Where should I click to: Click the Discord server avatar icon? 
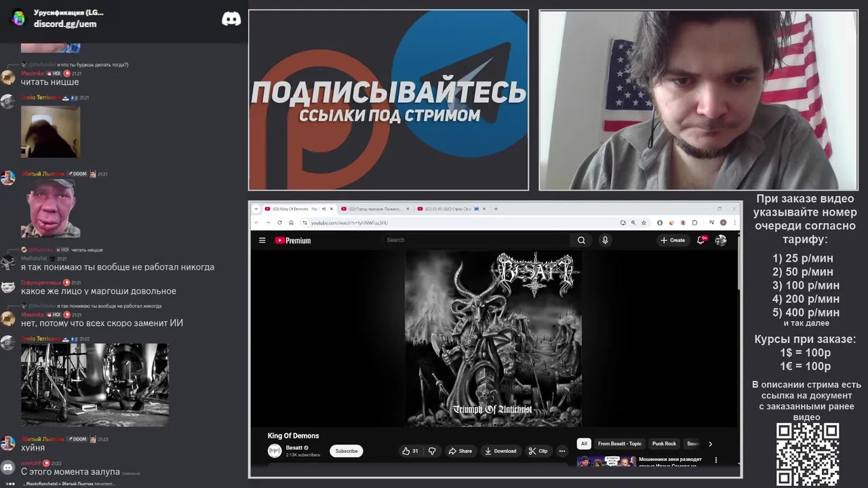click(18, 18)
